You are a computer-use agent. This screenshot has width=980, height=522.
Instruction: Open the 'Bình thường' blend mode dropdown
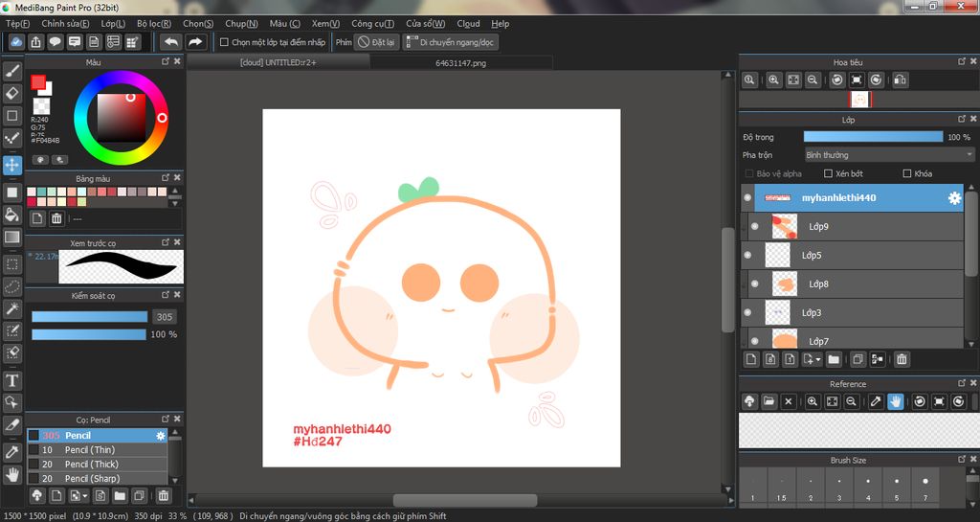pos(889,154)
